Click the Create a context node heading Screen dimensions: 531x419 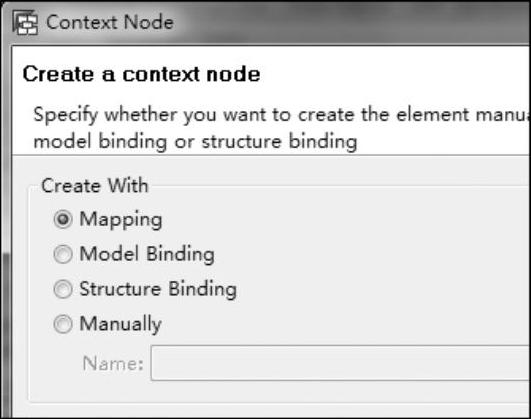(x=141, y=74)
